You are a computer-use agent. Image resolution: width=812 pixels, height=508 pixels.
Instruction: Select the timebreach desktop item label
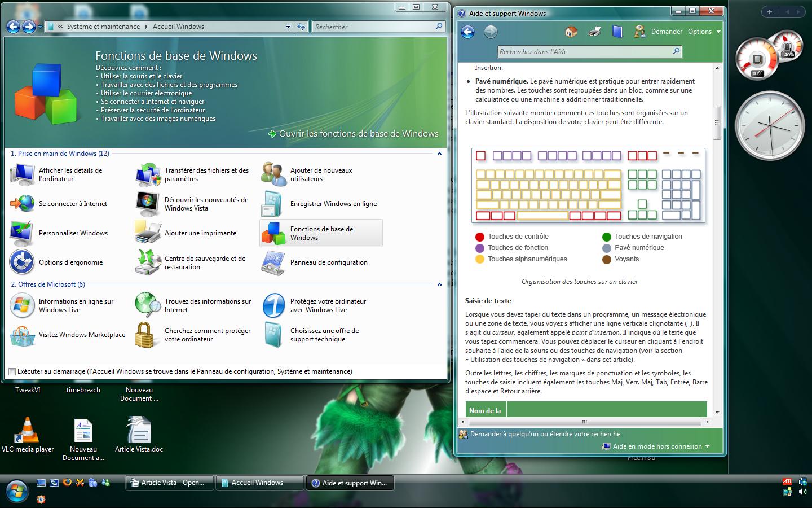[83, 390]
